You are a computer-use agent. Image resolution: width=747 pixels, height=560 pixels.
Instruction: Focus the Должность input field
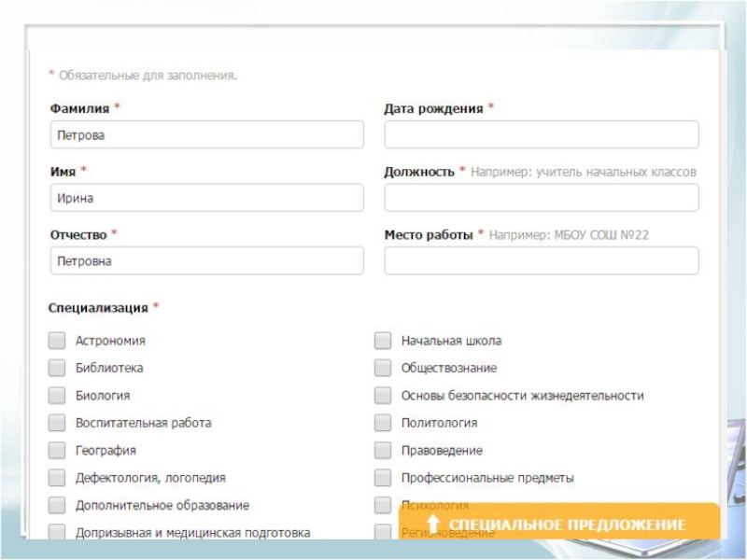[542, 198]
